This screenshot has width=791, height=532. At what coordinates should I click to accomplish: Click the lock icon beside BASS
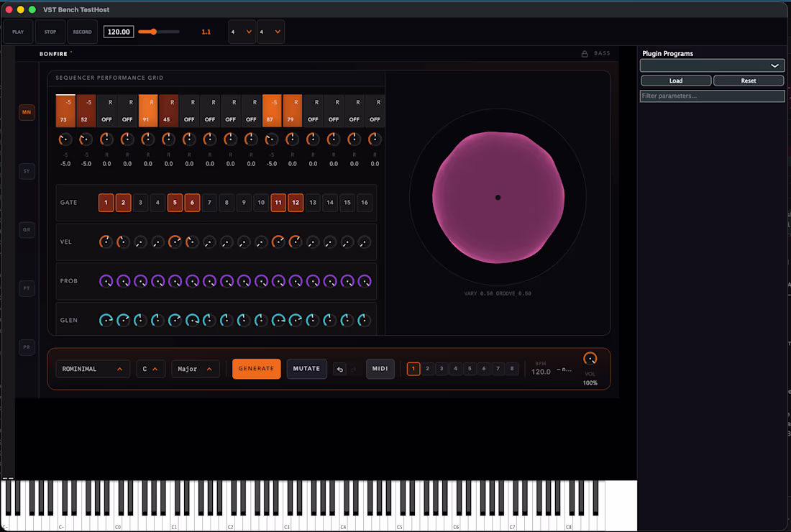click(x=584, y=53)
